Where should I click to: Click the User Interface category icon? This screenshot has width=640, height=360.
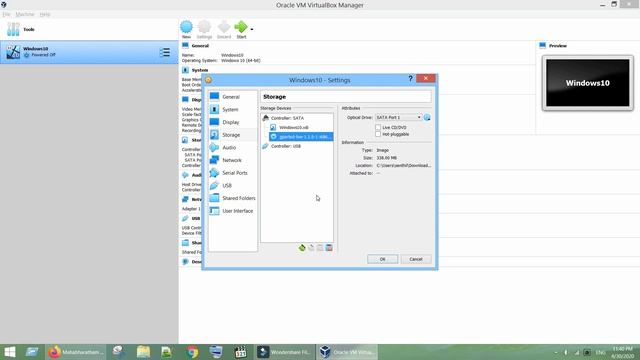point(214,211)
